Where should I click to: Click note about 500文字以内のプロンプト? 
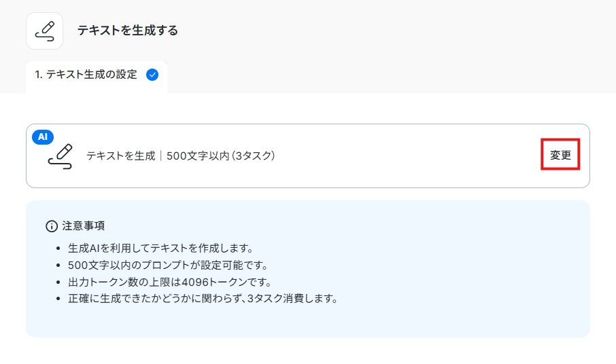point(168,265)
